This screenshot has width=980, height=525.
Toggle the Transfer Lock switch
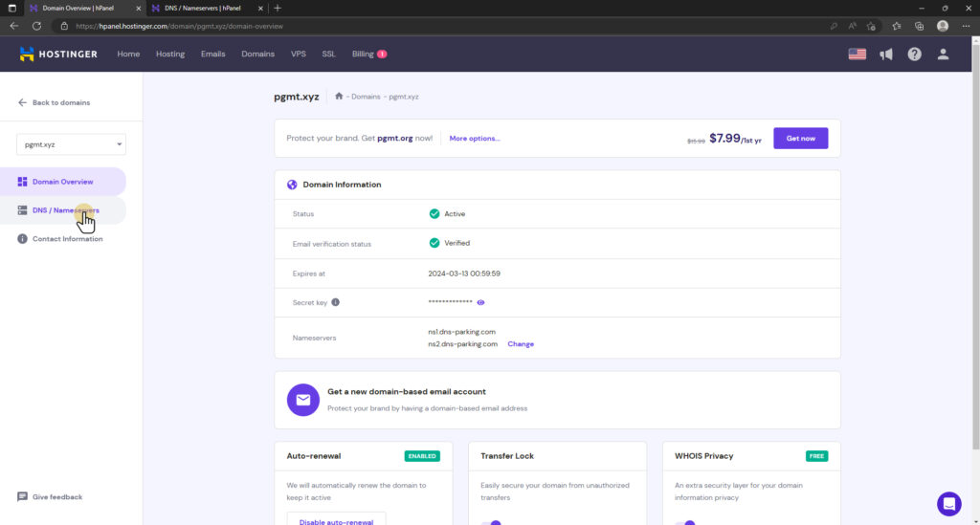tap(490, 521)
